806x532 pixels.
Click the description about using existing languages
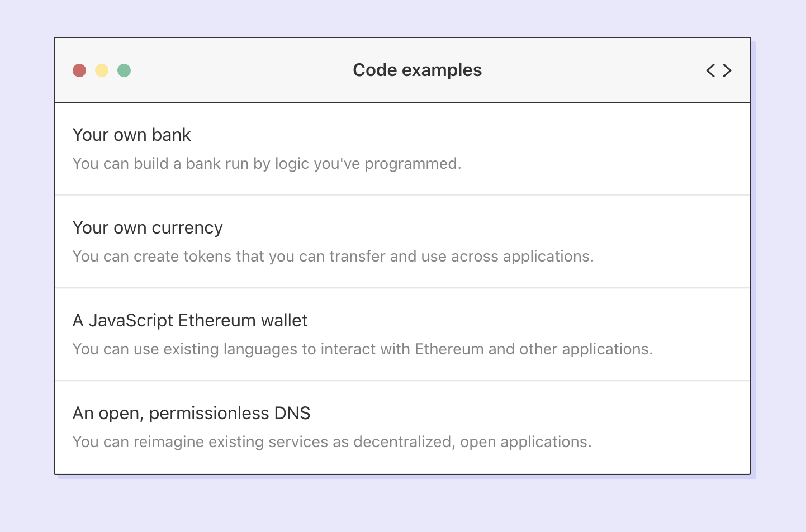[362, 349]
